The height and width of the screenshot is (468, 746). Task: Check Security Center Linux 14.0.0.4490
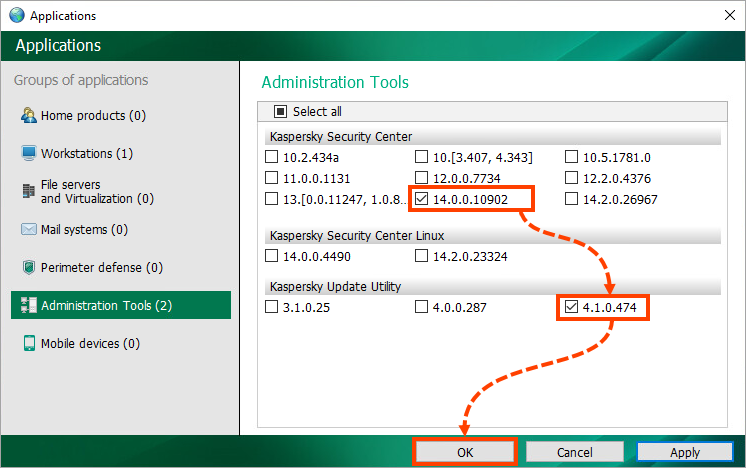pyautogui.click(x=271, y=256)
